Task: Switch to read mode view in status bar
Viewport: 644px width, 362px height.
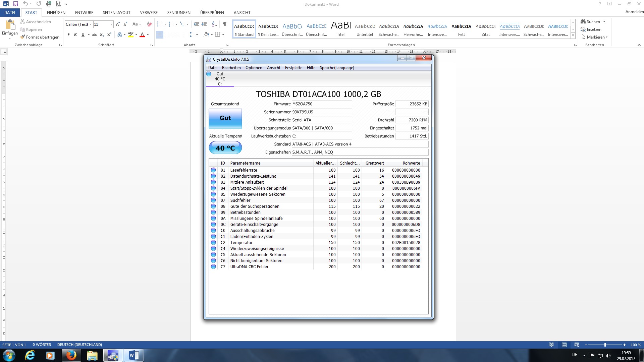Action: pyautogui.click(x=551, y=345)
